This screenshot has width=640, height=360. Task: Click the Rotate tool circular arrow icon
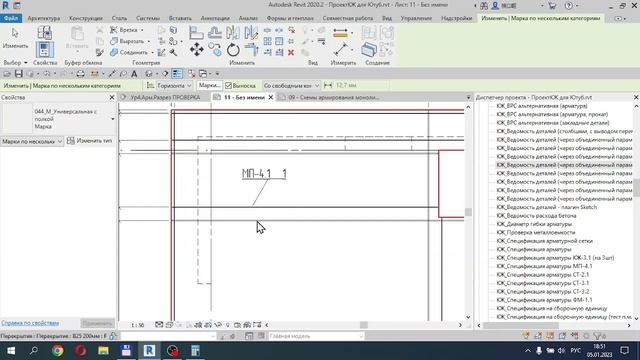233,50
